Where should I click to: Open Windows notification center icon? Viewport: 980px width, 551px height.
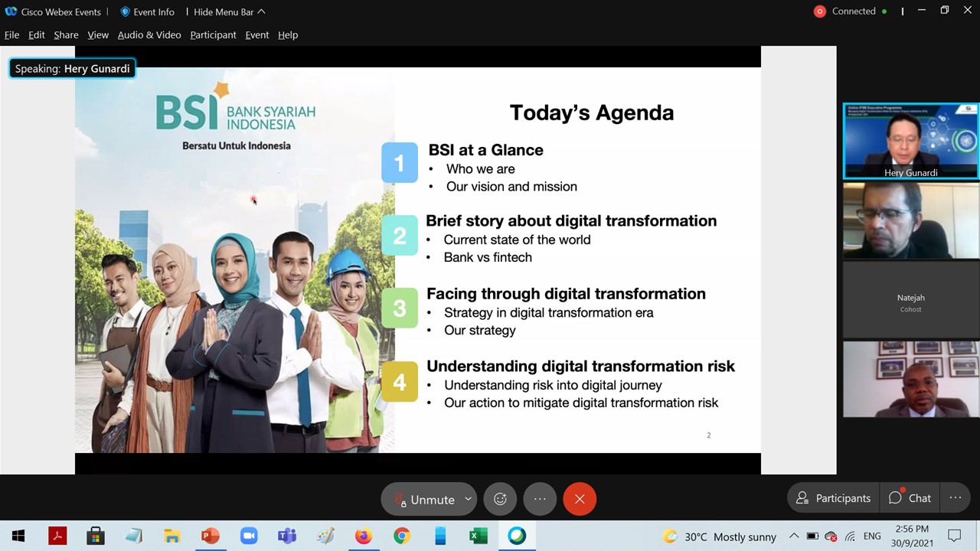[954, 536]
